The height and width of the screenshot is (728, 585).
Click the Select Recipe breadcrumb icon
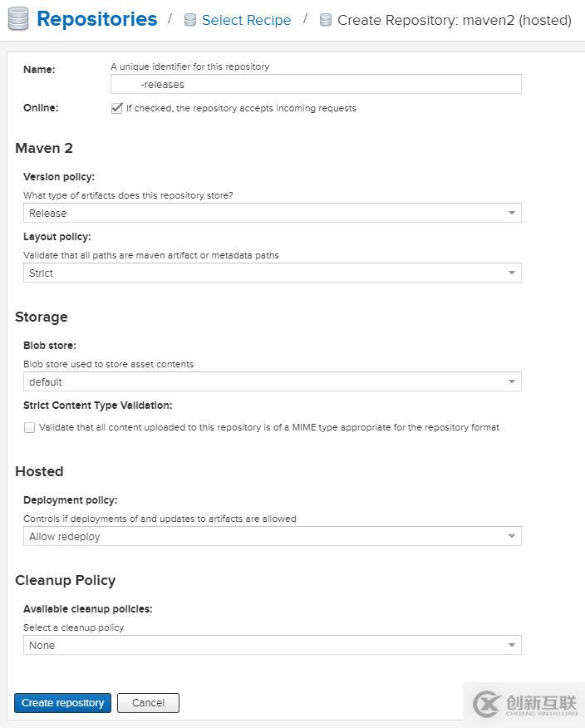click(190, 20)
